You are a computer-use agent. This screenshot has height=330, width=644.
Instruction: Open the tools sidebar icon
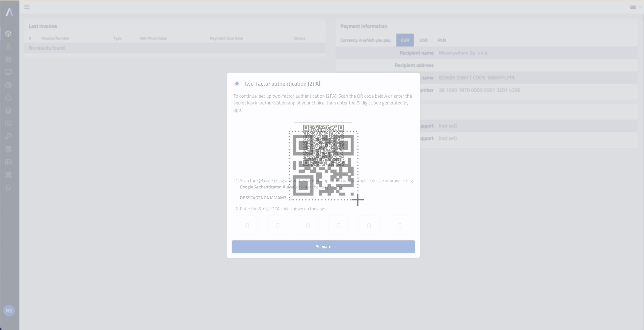coord(8,175)
